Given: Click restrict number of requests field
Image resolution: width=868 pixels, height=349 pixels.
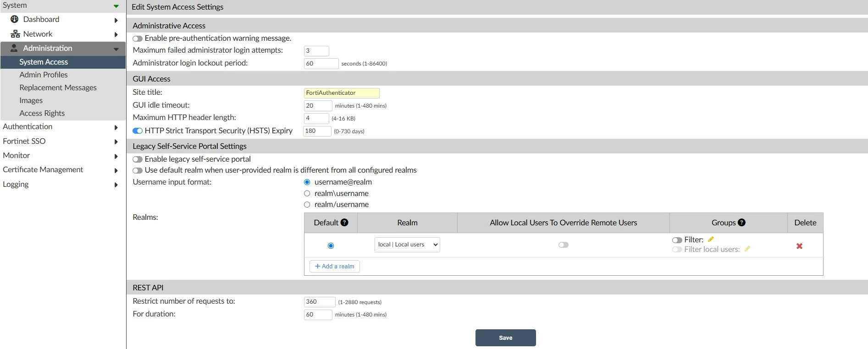Looking at the screenshot, I should click(x=320, y=302).
